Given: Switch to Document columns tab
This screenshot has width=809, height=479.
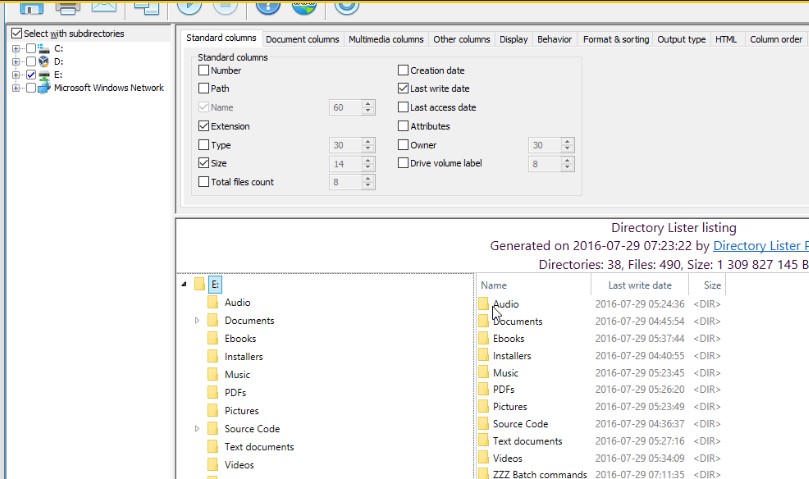Looking at the screenshot, I should (302, 40).
